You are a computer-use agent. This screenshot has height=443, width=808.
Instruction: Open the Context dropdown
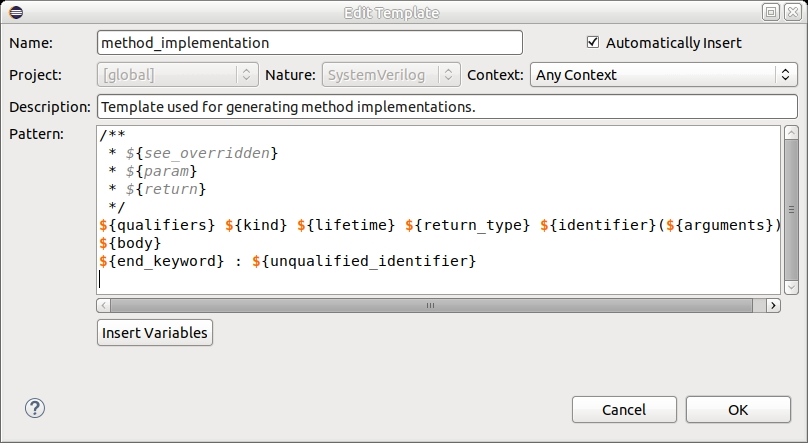click(x=664, y=75)
